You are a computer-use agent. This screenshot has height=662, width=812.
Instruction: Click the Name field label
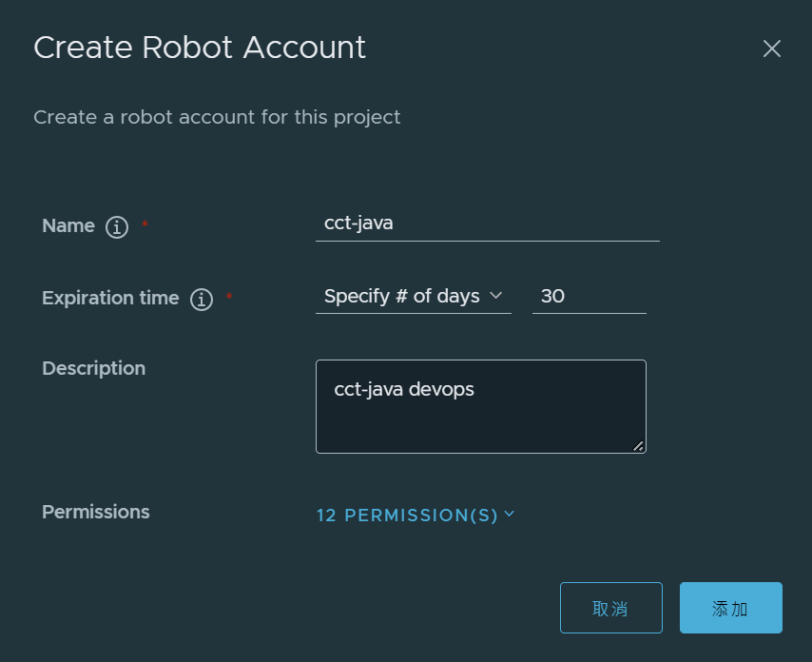pos(68,226)
